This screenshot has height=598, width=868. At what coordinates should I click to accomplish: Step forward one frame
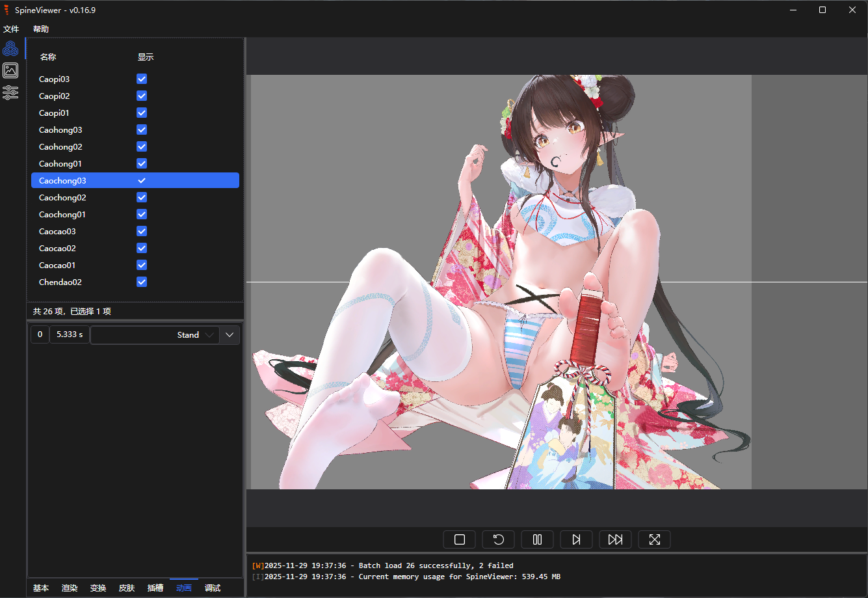tap(577, 539)
